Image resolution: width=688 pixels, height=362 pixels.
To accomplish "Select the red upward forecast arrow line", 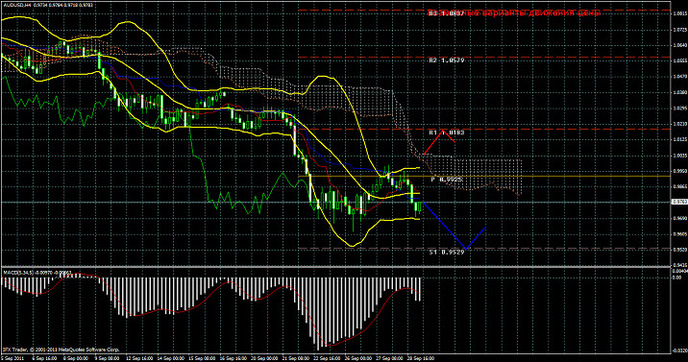I will pos(439,141).
